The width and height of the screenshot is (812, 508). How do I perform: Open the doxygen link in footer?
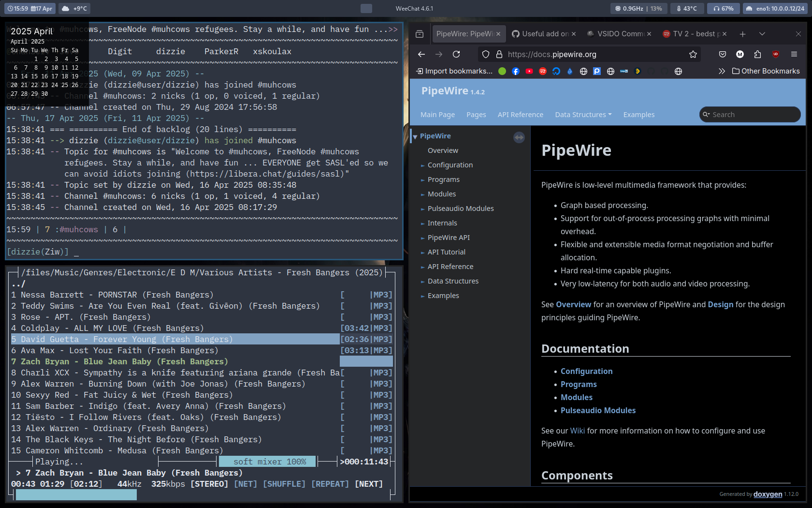point(768,494)
